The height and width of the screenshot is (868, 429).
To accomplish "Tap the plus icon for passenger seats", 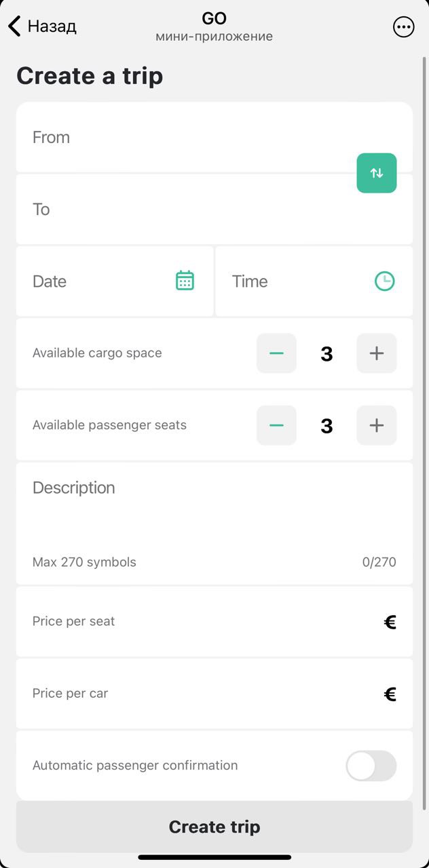I will [x=376, y=425].
